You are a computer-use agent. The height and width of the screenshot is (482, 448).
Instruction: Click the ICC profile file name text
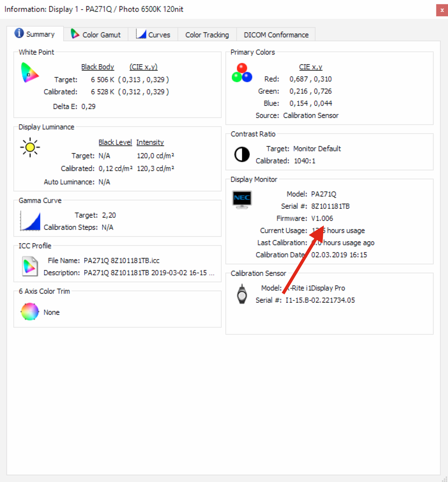pyautogui.click(x=121, y=260)
